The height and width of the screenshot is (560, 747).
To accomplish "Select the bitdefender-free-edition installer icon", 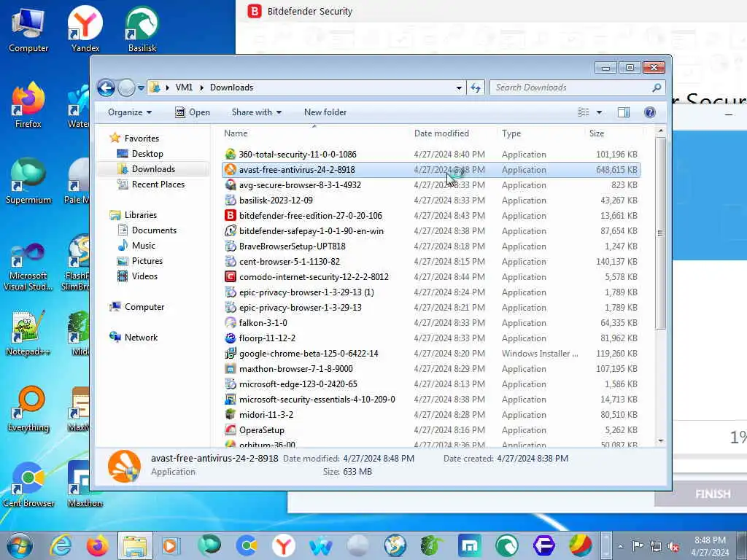I will pos(230,215).
